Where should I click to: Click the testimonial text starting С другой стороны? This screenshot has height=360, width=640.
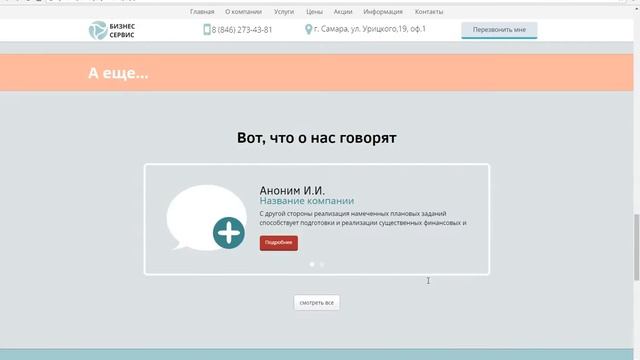(x=363, y=218)
